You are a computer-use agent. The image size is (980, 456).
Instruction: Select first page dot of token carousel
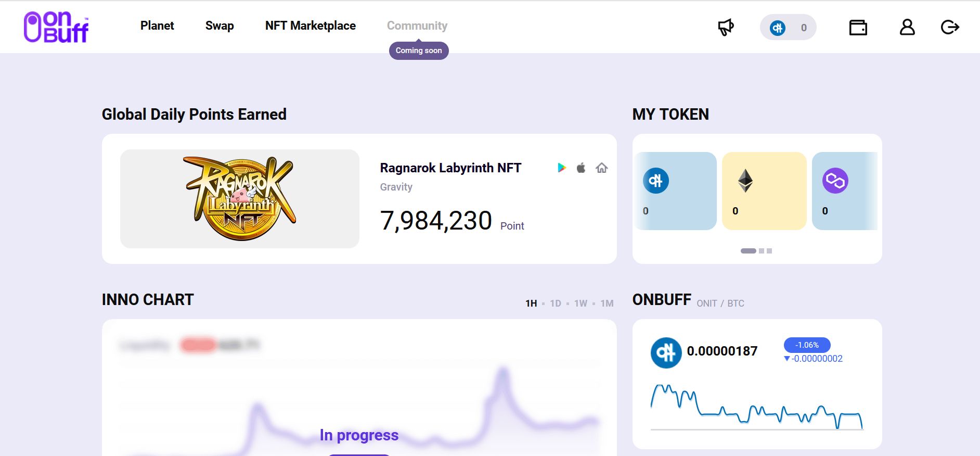[x=748, y=251]
